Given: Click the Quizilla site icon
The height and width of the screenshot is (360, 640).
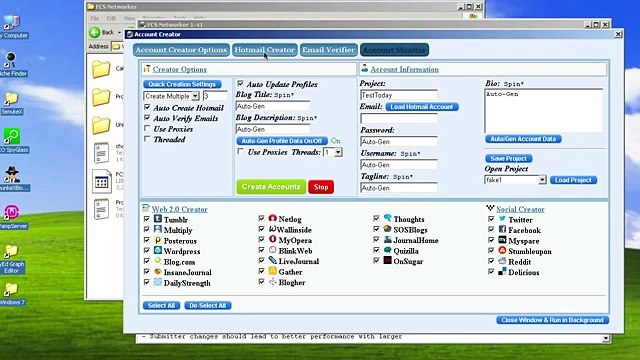Looking at the screenshot, I should coord(388,250).
